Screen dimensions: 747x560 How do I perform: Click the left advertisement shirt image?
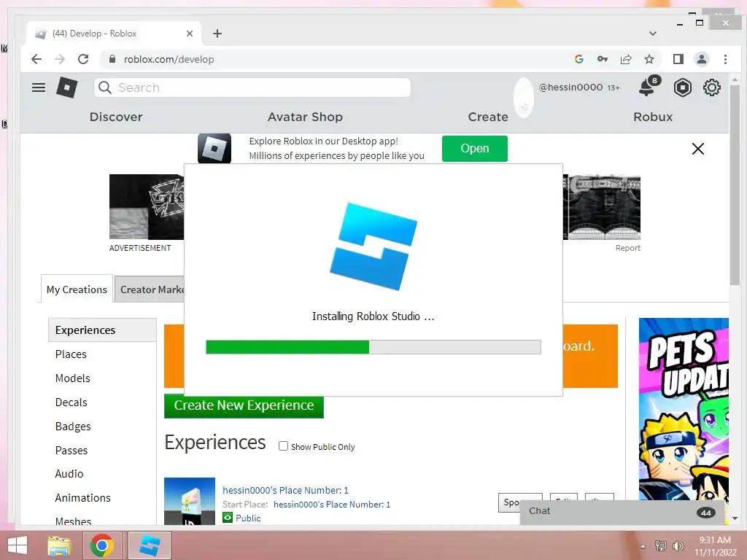(x=147, y=206)
